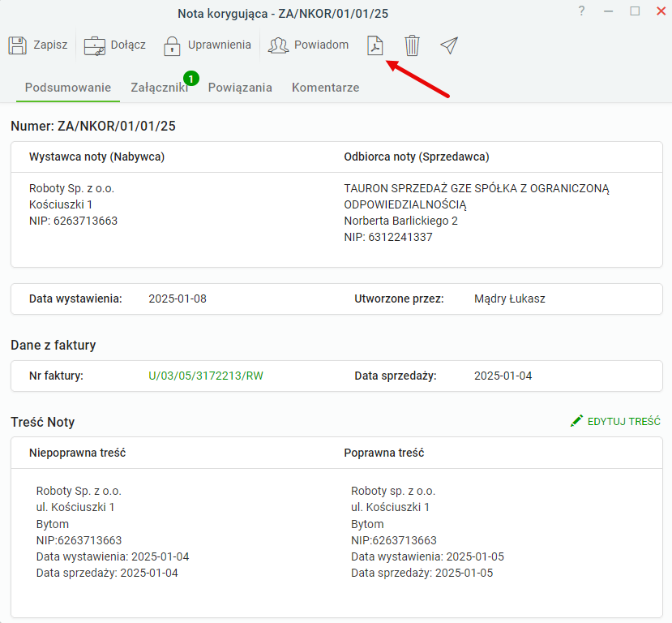Image resolution: width=672 pixels, height=623 pixels.
Task: Click EDYTUJ TREŚĆ link
Action: point(624,422)
